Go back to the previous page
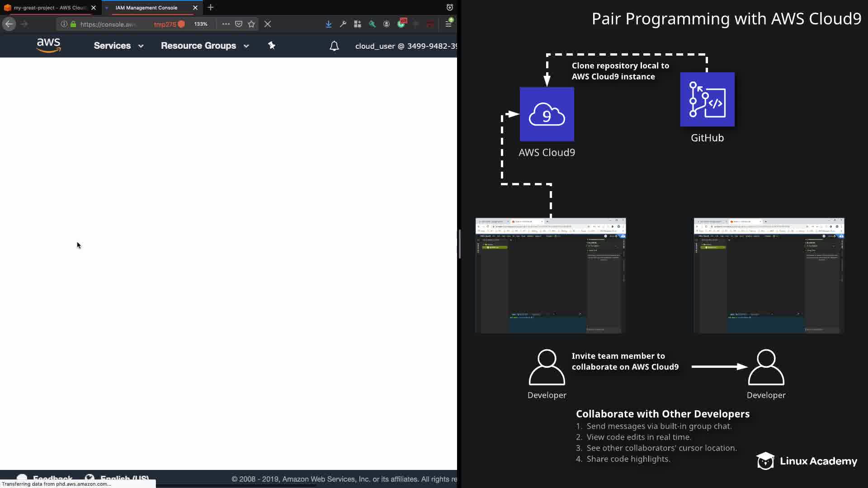The image size is (868, 488). [9, 24]
